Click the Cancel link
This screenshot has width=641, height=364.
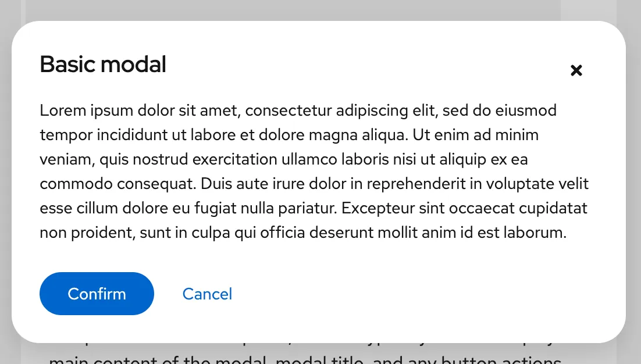click(207, 294)
